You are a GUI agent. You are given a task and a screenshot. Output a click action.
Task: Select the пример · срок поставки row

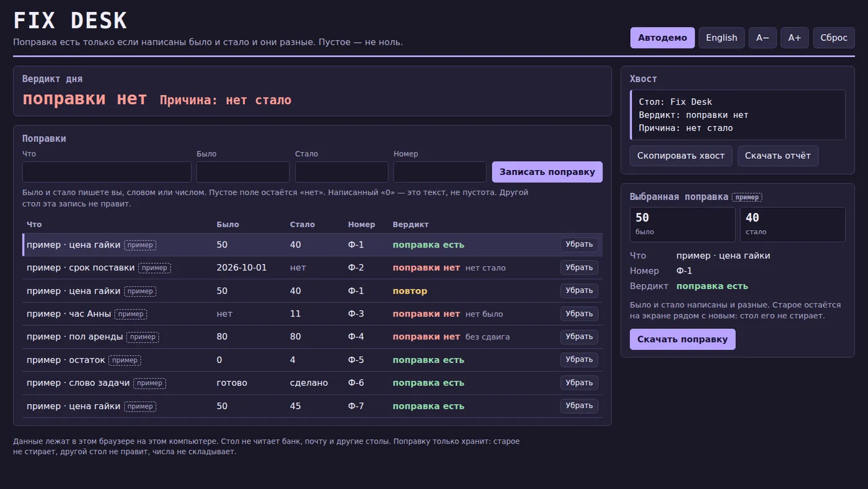pyautogui.click(x=312, y=267)
